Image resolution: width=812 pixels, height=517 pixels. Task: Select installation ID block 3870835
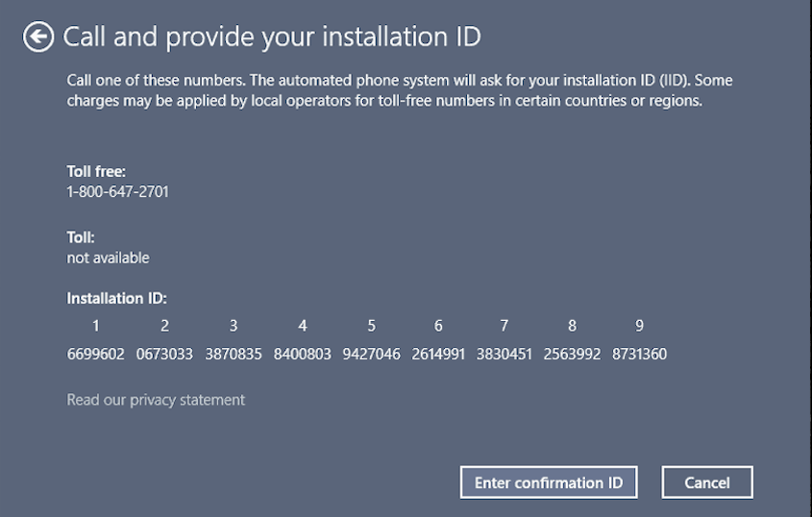point(234,354)
